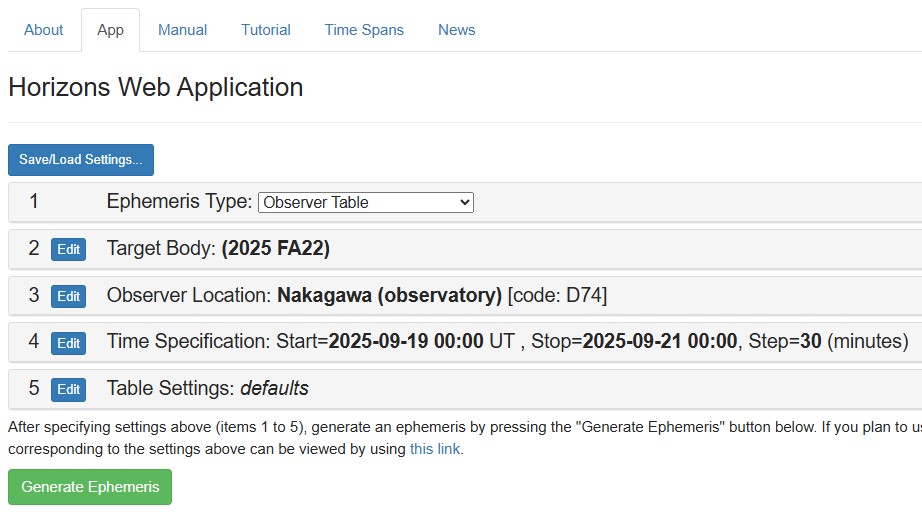922x514 pixels.
Task: Switch to the App tab
Action: [x=110, y=30]
